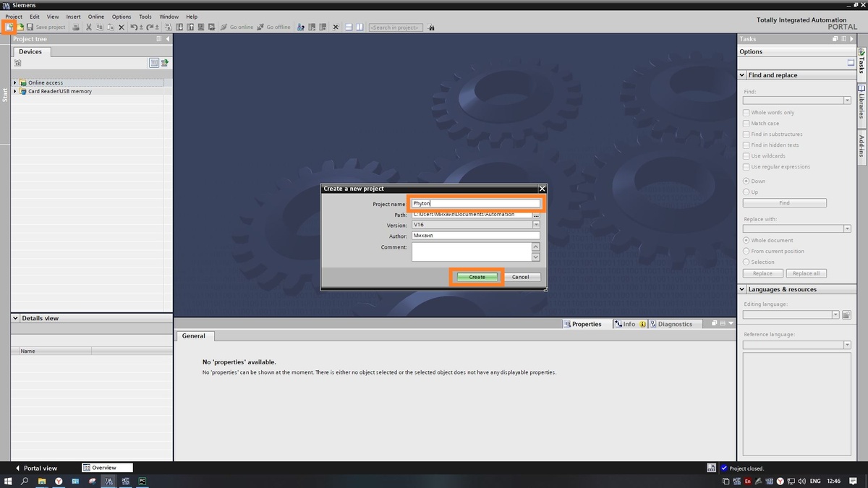The image size is (868, 488).
Task: Click the New project toolbar icon
Action: 9,27
